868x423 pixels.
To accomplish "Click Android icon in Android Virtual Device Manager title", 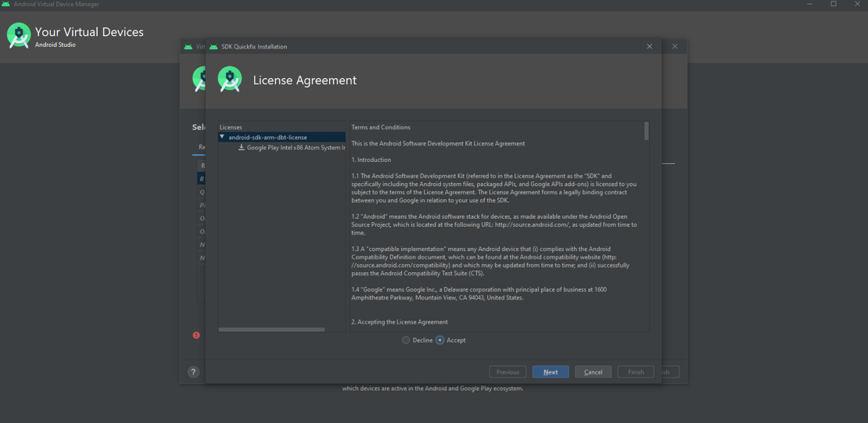I will click(x=6, y=4).
